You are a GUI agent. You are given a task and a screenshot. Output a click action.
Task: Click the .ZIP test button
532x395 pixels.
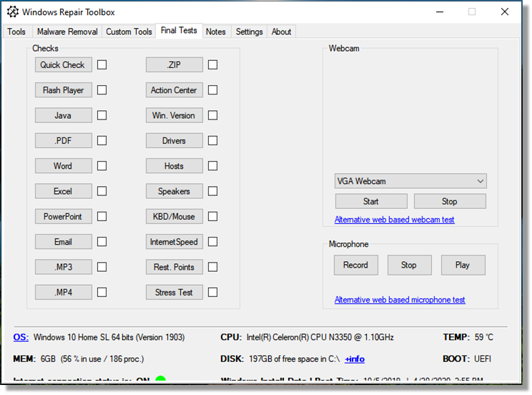[174, 64]
